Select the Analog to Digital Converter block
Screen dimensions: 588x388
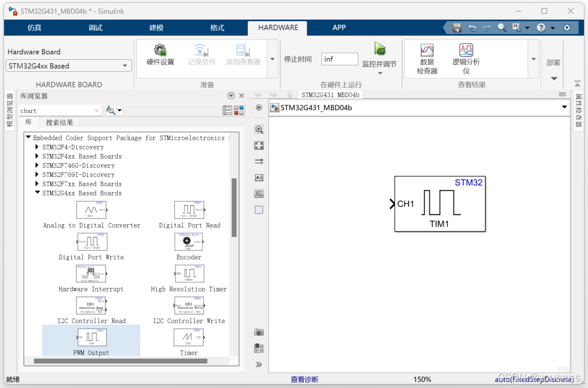coord(91,210)
